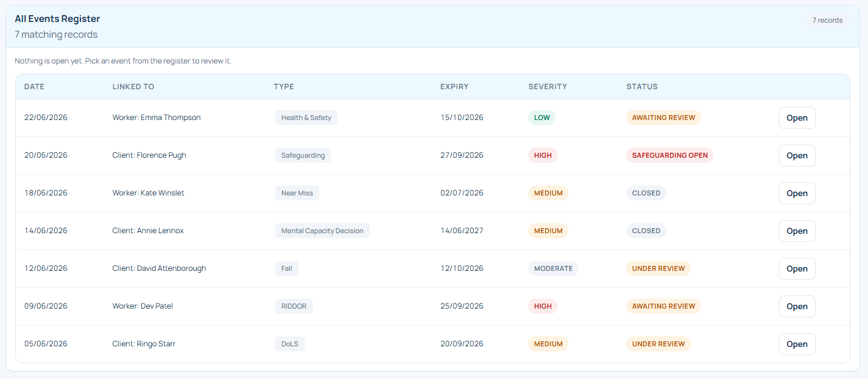Select the 'All Events Register' heading

pos(57,19)
